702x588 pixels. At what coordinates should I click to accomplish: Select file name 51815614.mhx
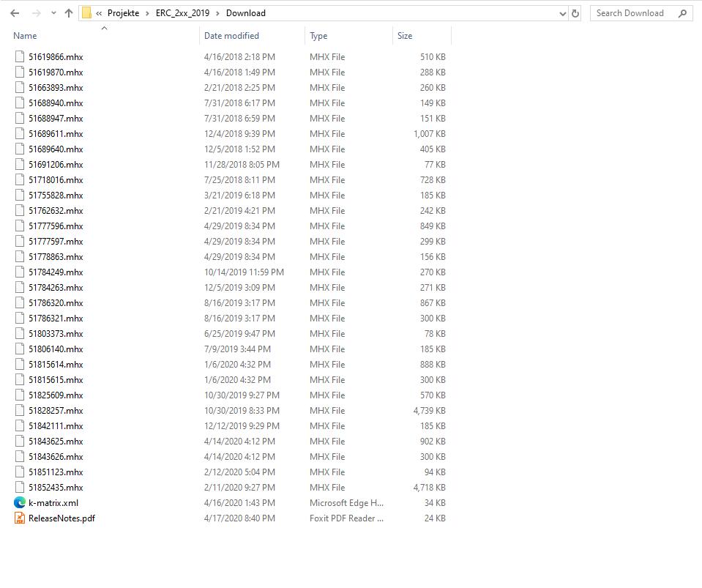click(56, 365)
